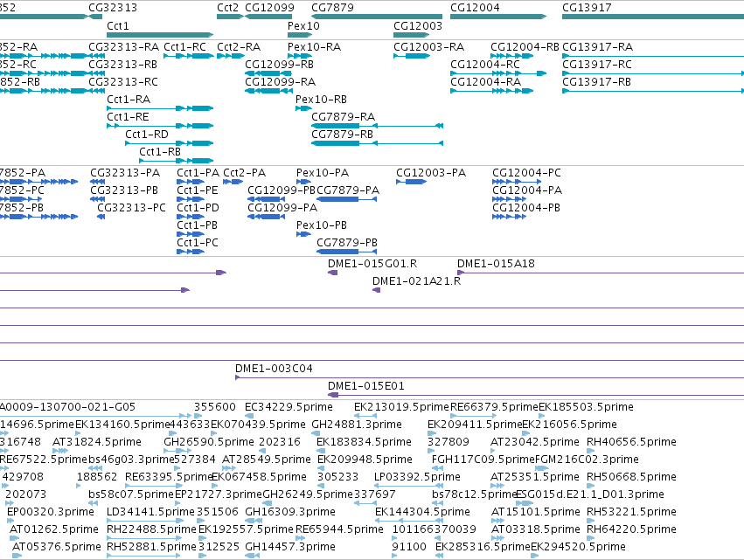Viewport: 744px width, 560px height.
Task: Select the Cct1 gene label
Action: pyautogui.click(x=118, y=25)
